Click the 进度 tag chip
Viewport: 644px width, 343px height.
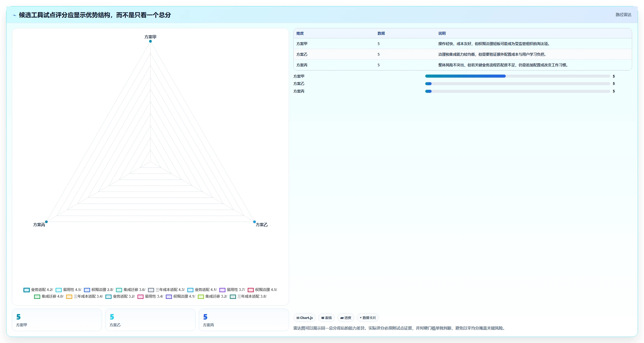[346, 318]
